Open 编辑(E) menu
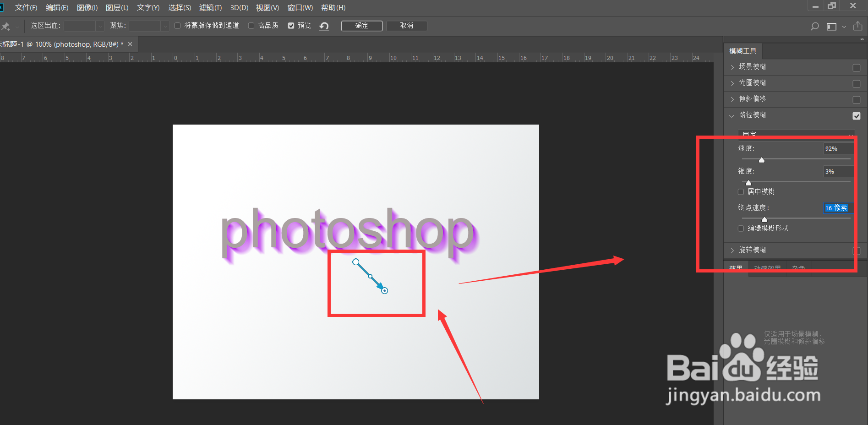Image resolution: width=868 pixels, height=425 pixels. click(57, 8)
